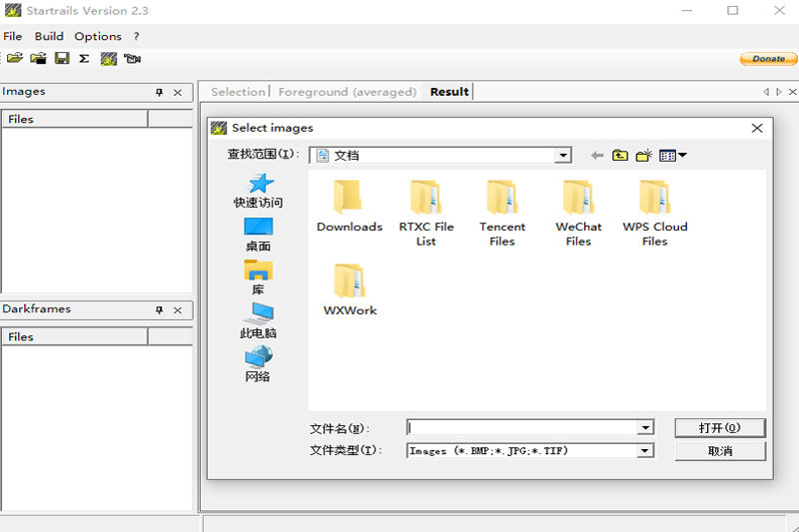The height and width of the screenshot is (532, 799).
Task: Click the Donate button
Action: click(x=768, y=59)
